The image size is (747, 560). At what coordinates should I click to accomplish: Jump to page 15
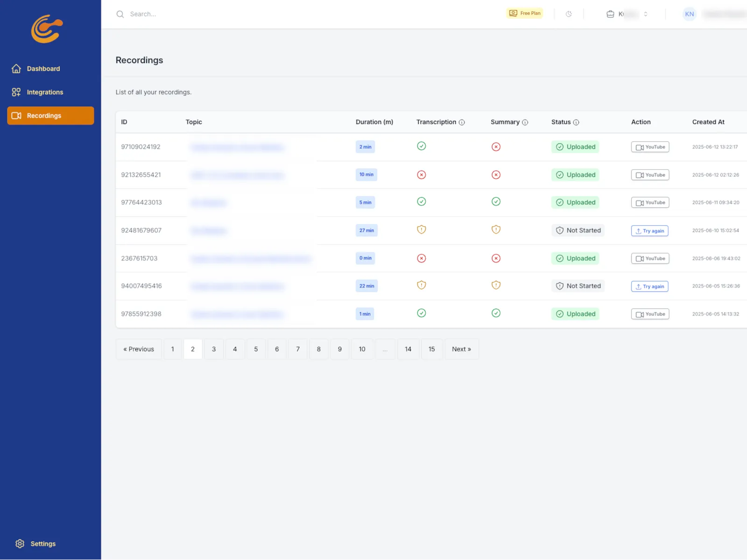[x=432, y=349]
